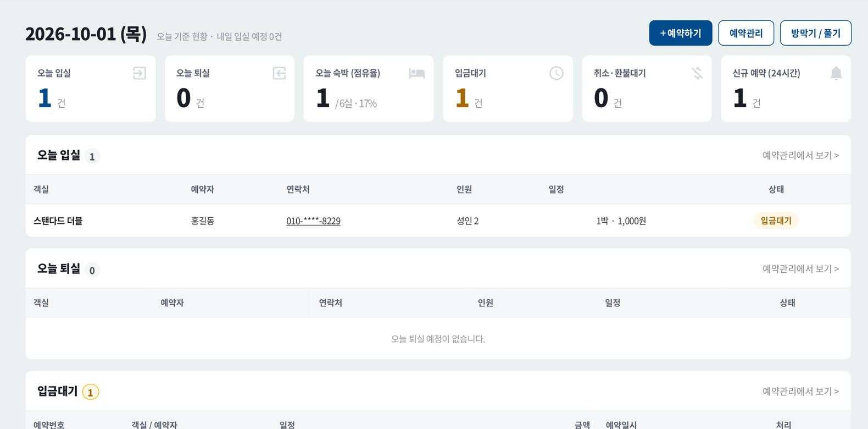Click the clock icon on 입금대기 card
Image resolution: width=868 pixels, height=429 pixels.
557,73
